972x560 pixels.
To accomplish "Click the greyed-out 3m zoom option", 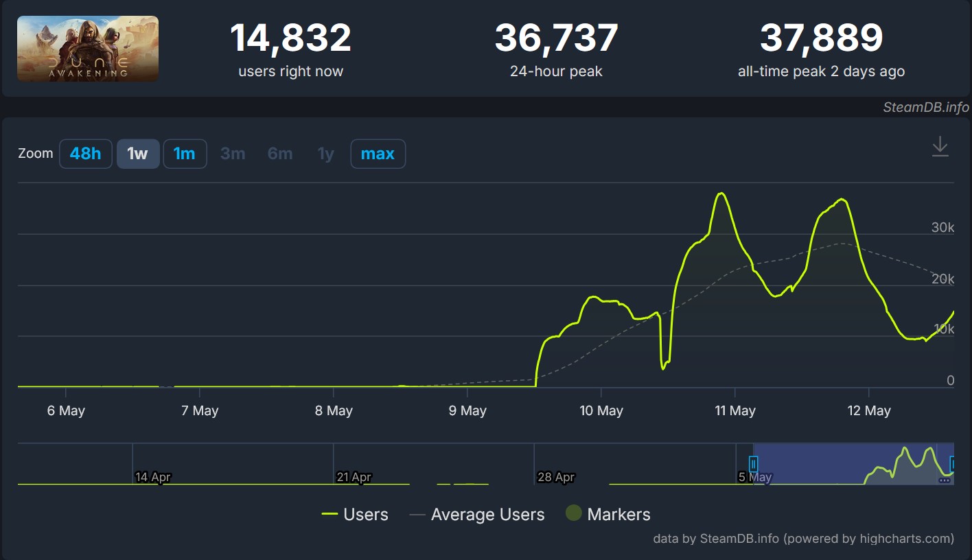I will tap(233, 154).
